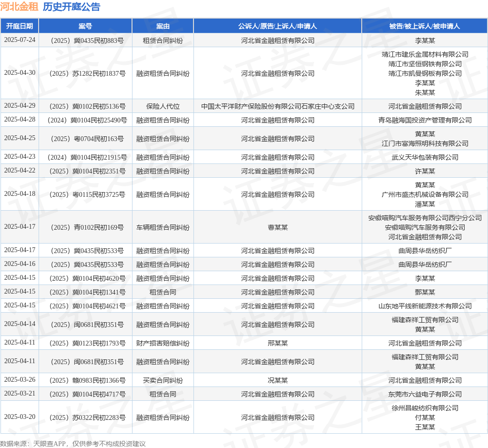The image size is (488, 448).
Task: Click defendant 青岛融海国投资产管理有限公司
Action: [x=425, y=120]
